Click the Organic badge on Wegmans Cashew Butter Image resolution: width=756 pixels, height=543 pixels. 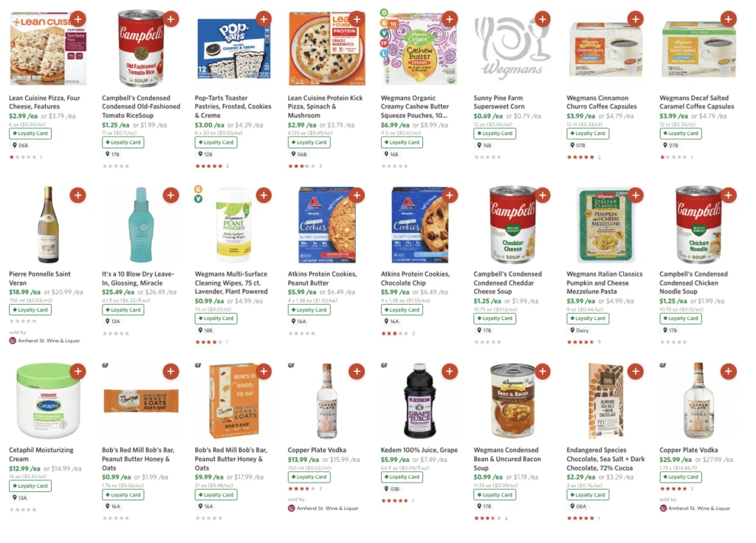383,13
